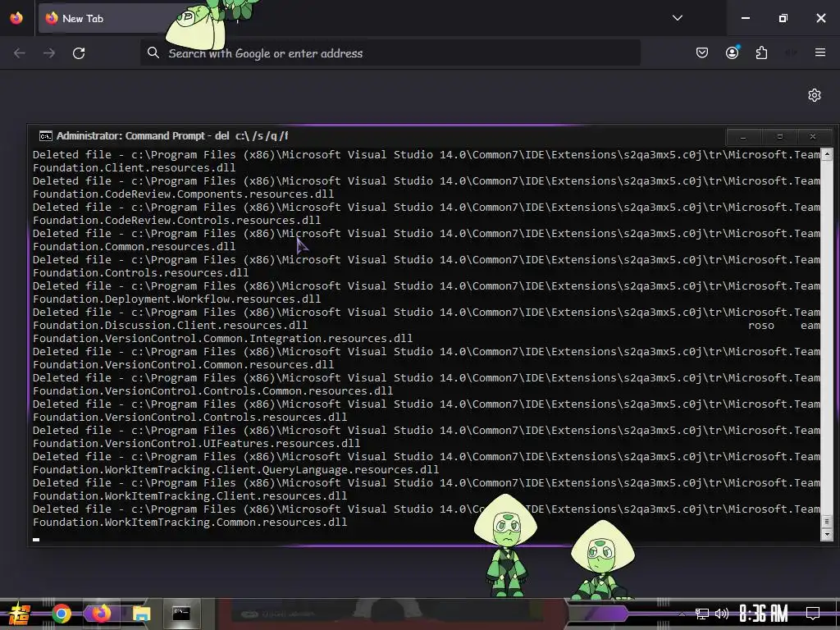
Task: Switch to Firefox on the taskbar
Action: [x=101, y=614]
